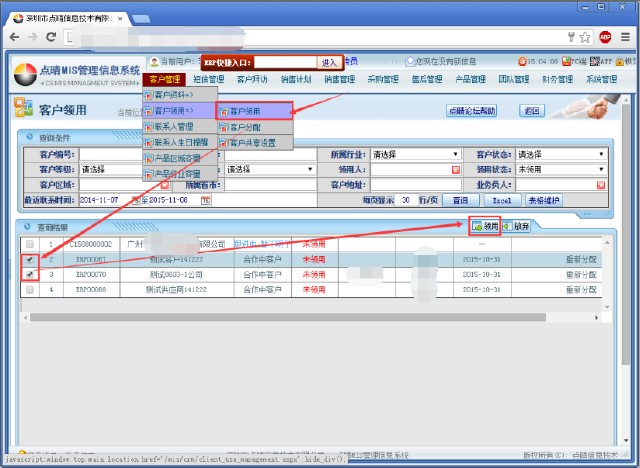640x468 pixels.
Task: Clear the 业务员人 field with red X
Action: [x=601, y=185]
